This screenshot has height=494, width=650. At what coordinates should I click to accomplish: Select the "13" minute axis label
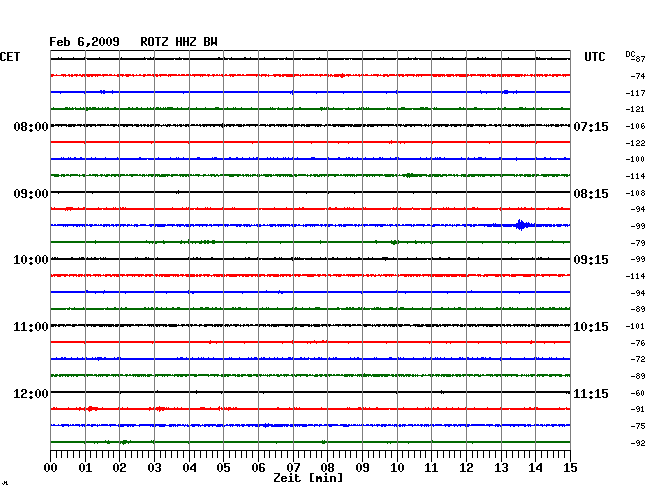point(501,468)
